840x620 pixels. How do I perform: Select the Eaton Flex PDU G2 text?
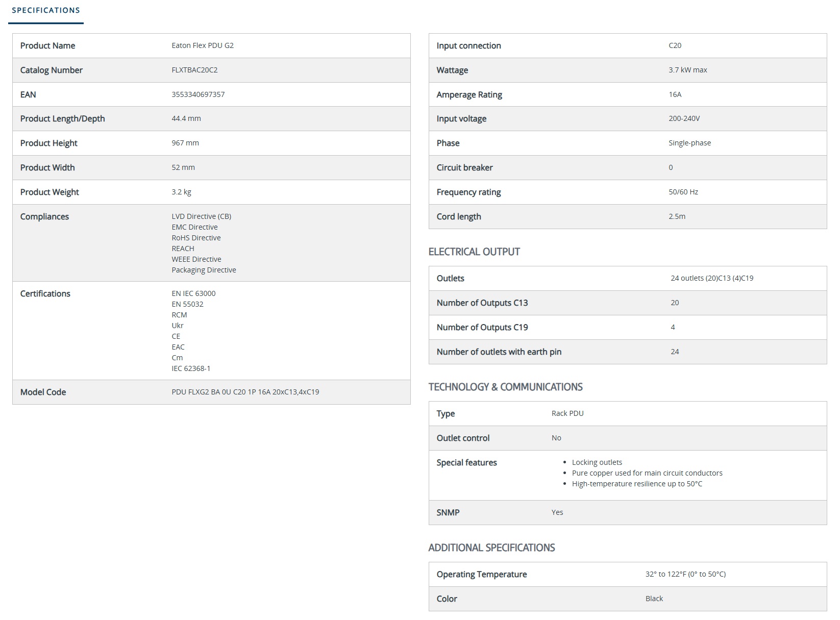tap(203, 45)
